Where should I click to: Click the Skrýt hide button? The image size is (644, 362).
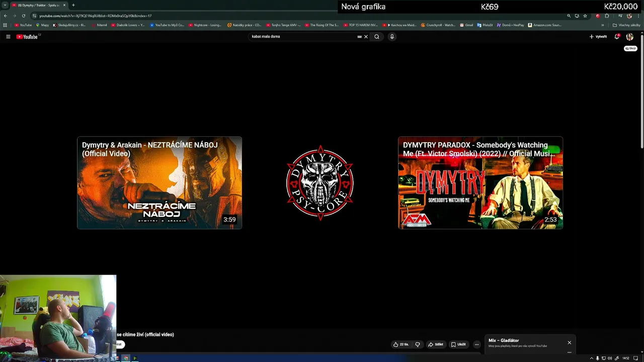point(630,48)
